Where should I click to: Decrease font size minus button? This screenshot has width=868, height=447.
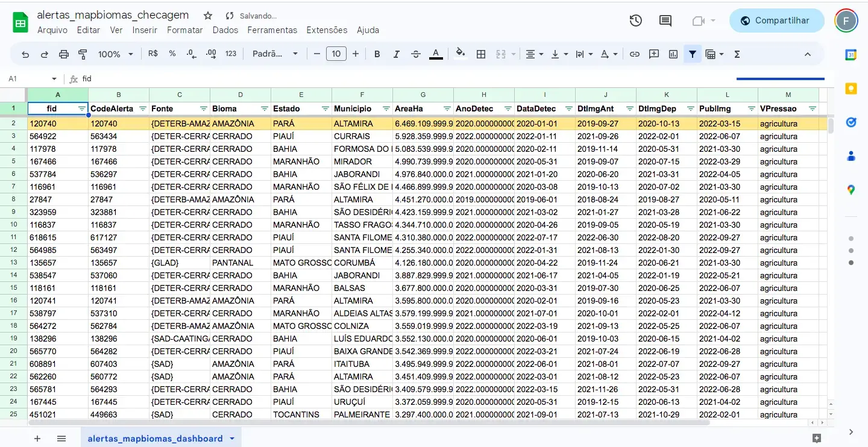click(317, 54)
